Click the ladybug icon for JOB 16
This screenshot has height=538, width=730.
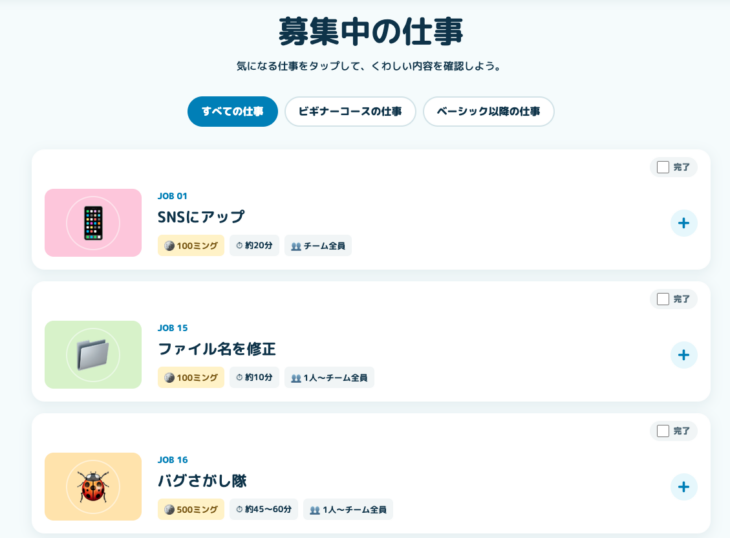click(x=93, y=486)
